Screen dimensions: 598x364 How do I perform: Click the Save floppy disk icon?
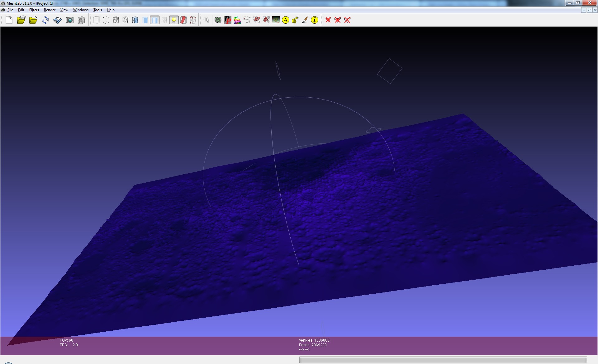point(58,20)
